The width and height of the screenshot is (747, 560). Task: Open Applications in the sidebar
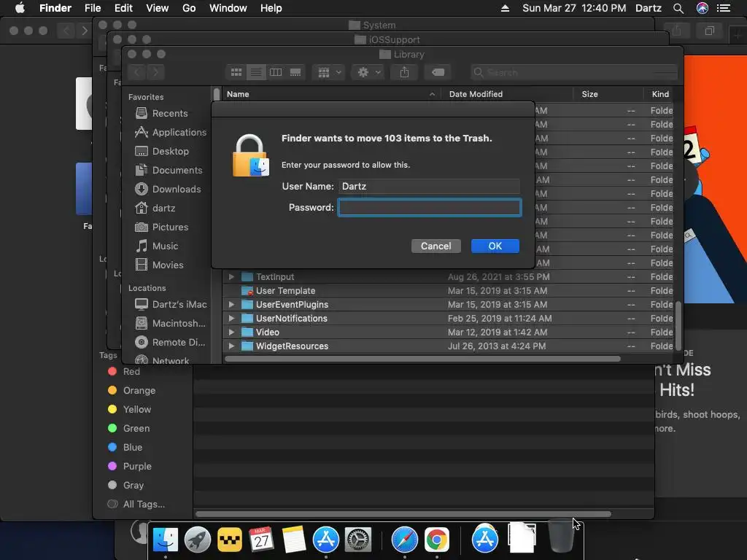click(171, 133)
